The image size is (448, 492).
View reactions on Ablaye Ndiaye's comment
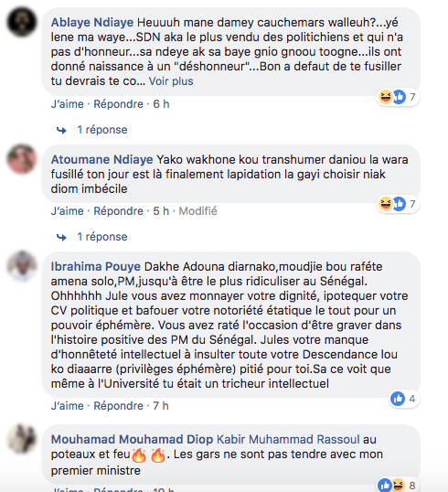click(x=398, y=97)
